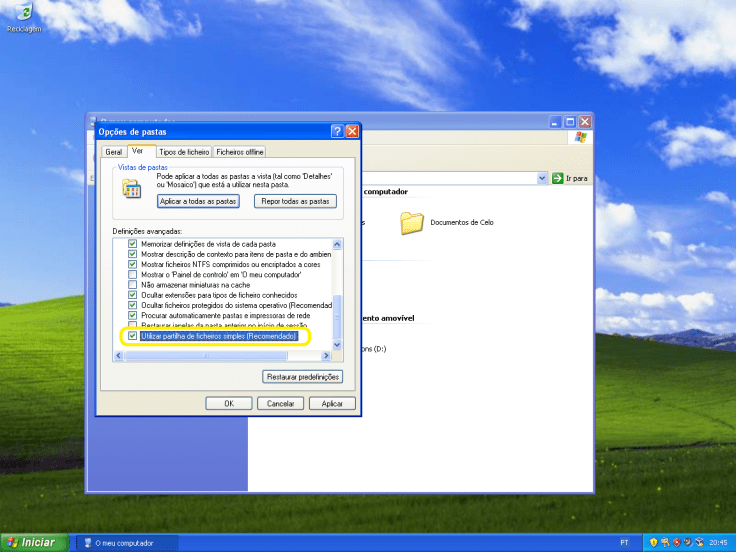This screenshot has width=736, height=552.
Task: Select the Ficheiros offline tab
Action: (240, 152)
